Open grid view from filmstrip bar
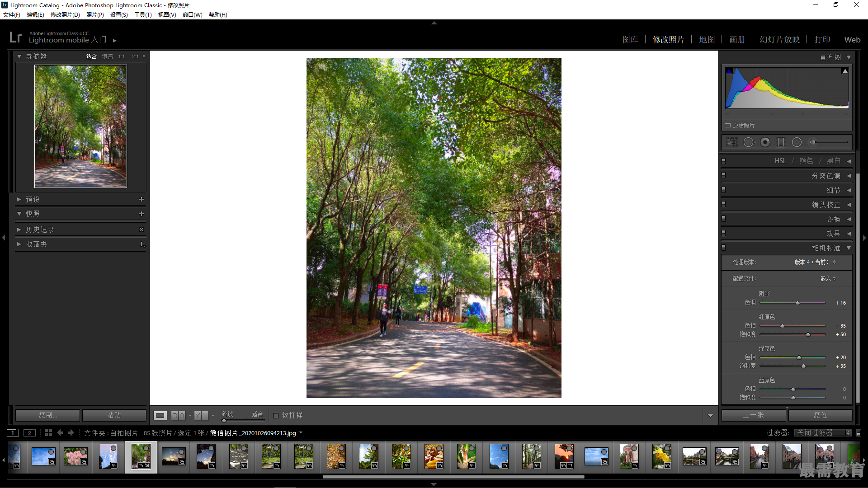Screen dimensions: 868x488 coord(48,433)
